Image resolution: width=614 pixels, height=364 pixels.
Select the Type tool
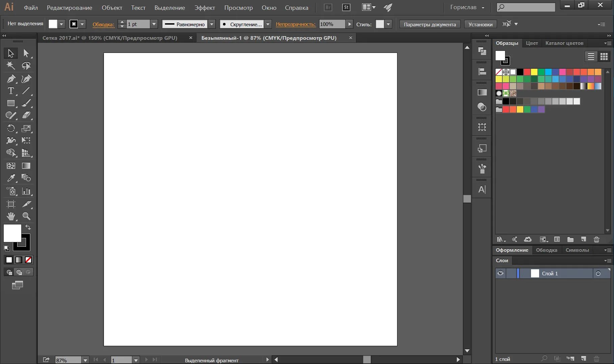(11, 91)
